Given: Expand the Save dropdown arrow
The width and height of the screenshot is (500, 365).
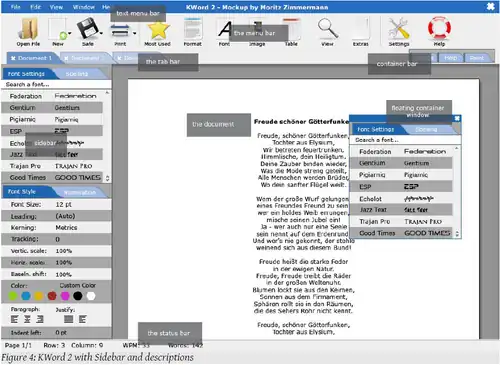Looking at the screenshot, I should (x=101, y=33).
